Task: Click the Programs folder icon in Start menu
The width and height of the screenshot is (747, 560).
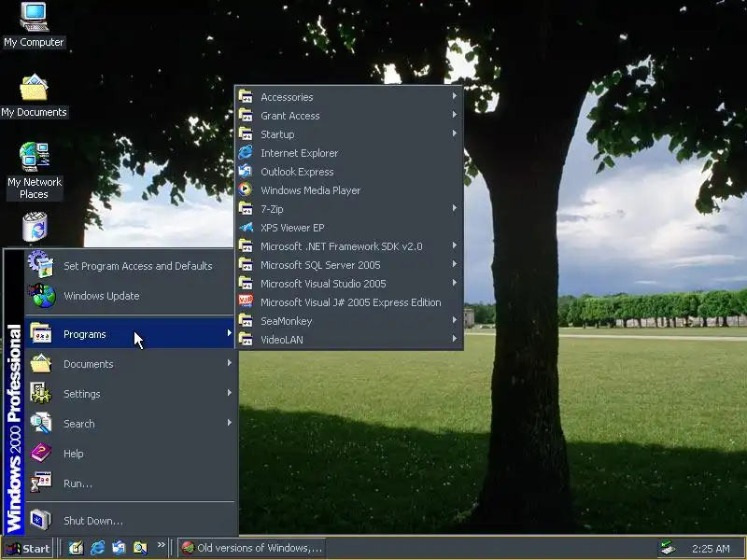Action: click(40, 333)
